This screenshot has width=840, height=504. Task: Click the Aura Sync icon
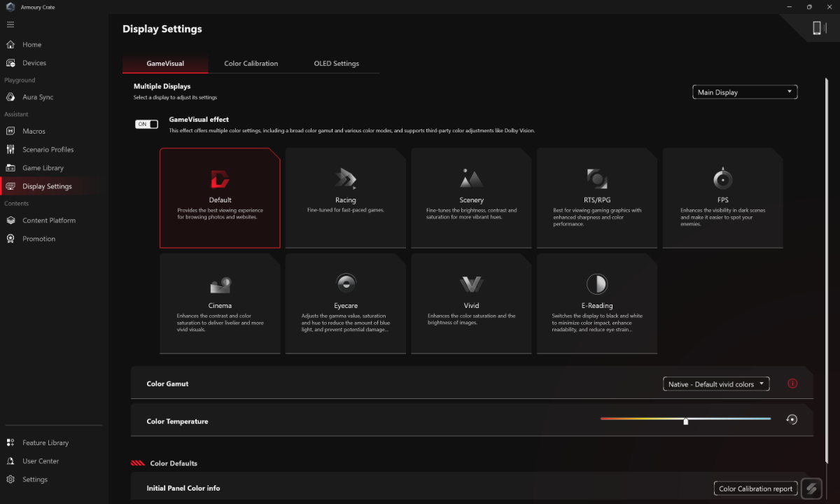coord(10,97)
